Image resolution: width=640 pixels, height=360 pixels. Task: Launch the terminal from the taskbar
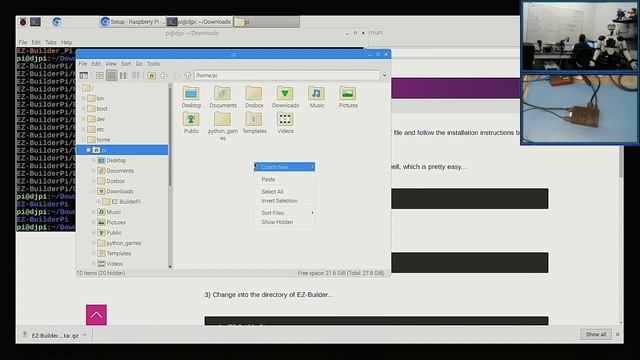coord(36,22)
